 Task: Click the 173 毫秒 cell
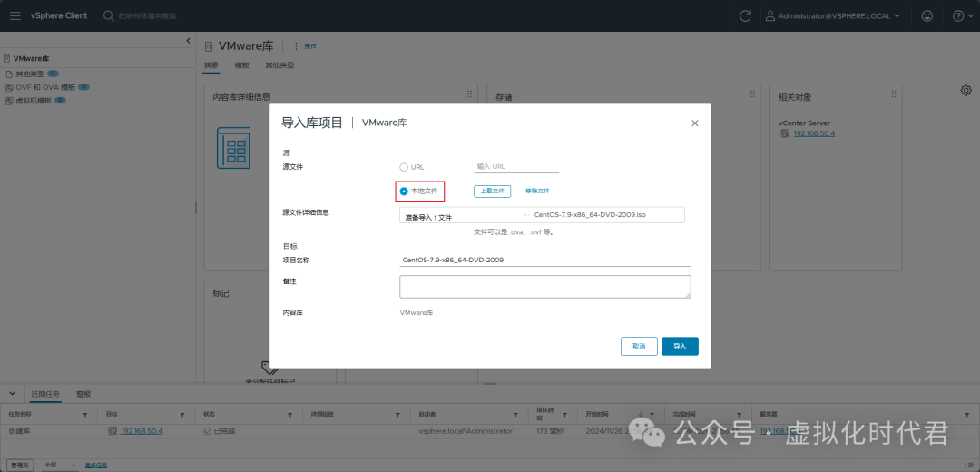click(x=551, y=431)
